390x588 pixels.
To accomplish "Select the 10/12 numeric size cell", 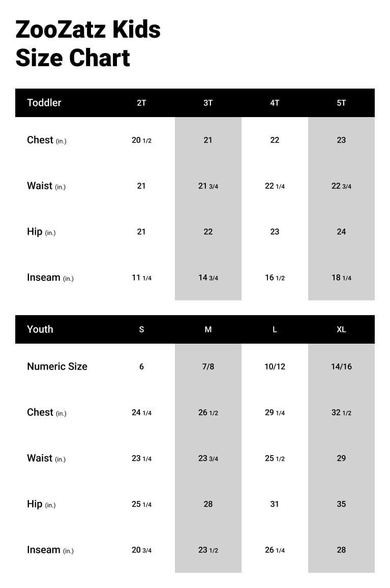I will coord(275,367).
